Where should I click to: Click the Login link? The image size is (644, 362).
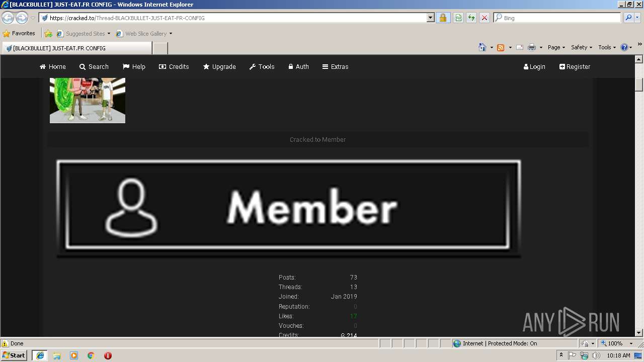coord(534,66)
